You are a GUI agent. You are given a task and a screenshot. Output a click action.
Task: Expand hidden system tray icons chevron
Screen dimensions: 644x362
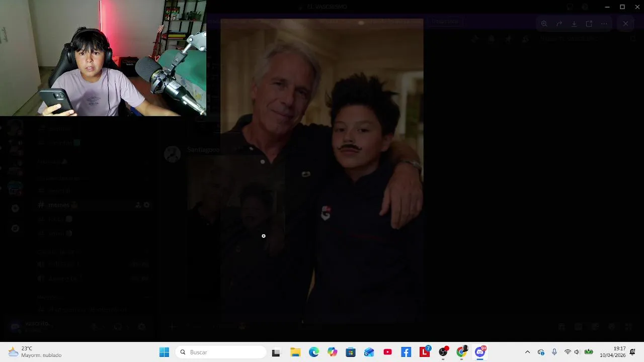527,352
